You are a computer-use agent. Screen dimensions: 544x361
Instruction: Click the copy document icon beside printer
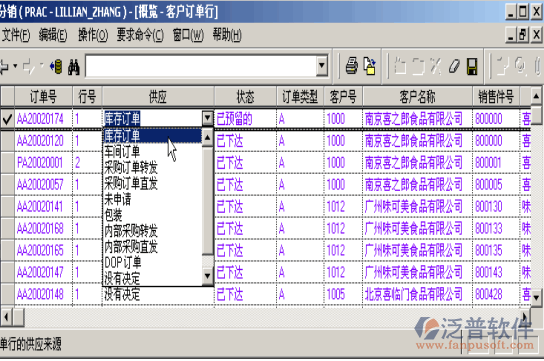click(369, 66)
